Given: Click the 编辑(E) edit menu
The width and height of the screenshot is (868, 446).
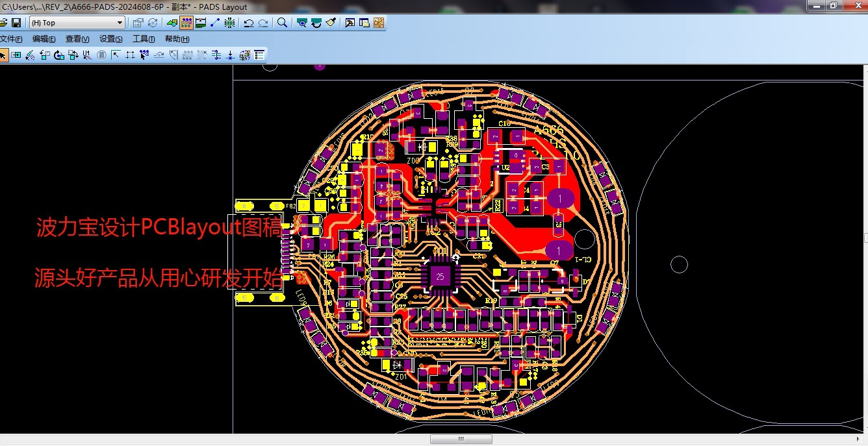Looking at the screenshot, I should [x=44, y=39].
